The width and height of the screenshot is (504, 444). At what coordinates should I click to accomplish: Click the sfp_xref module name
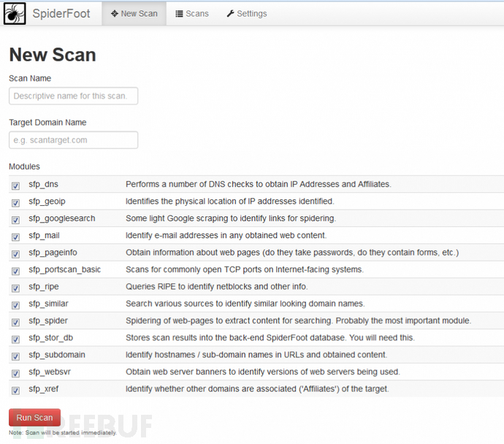(43, 388)
